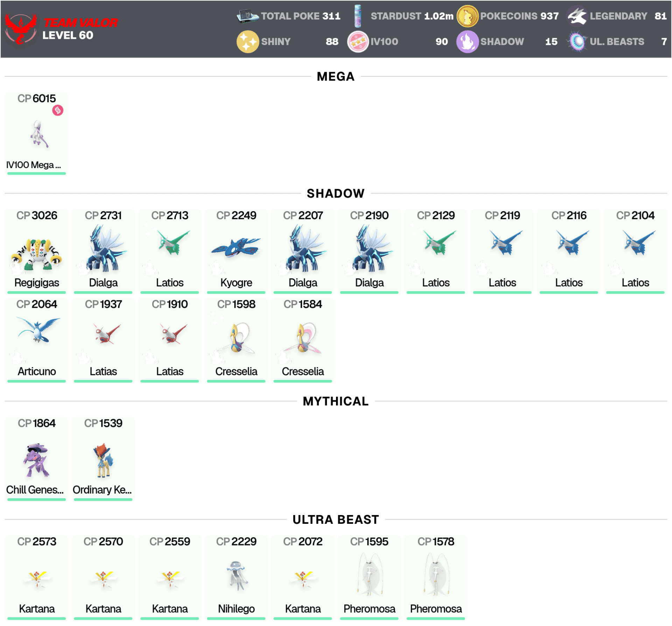Click the Legendary count 81

tap(660, 16)
